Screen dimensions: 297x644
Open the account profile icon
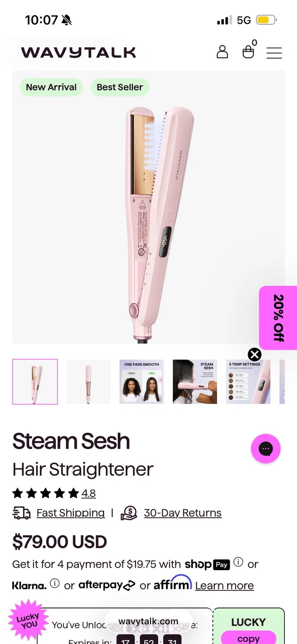[x=222, y=52]
